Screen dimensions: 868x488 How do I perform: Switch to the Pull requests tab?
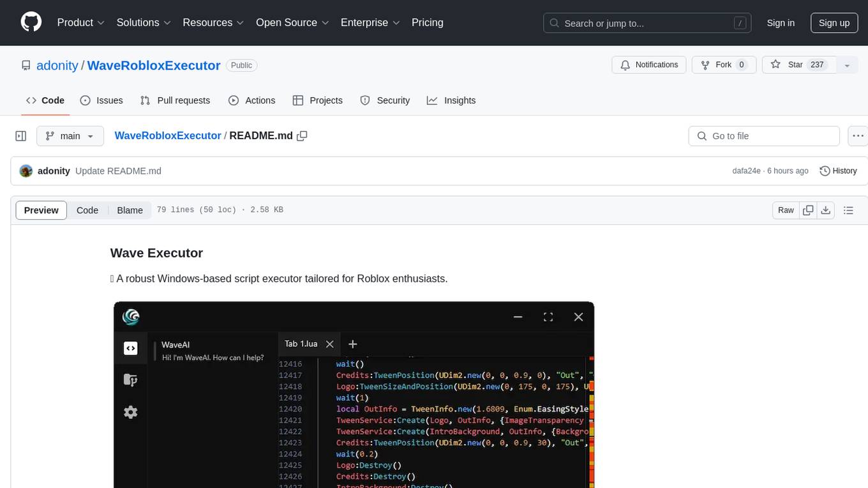pos(175,100)
